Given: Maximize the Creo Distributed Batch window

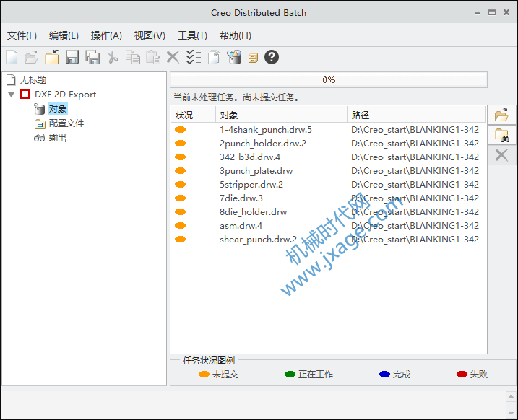Looking at the screenshot, I should (x=492, y=12).
